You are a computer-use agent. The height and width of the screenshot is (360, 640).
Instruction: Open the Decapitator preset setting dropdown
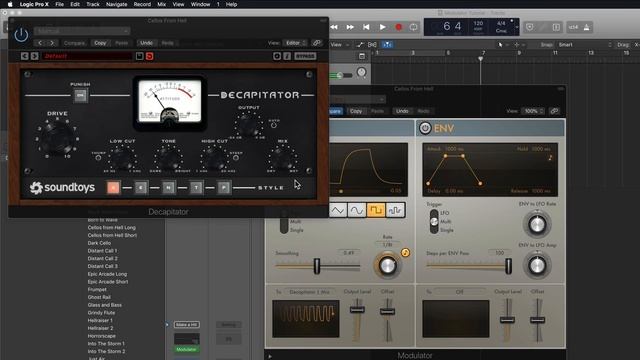82,31
